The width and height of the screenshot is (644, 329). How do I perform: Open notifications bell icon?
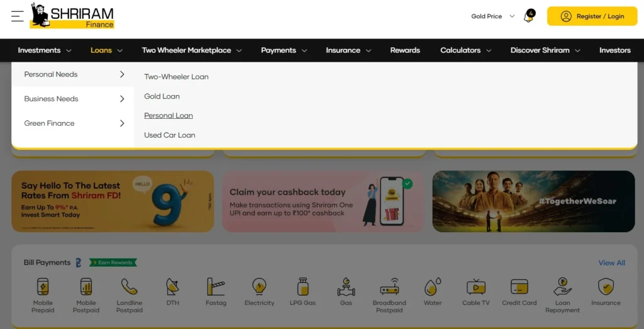(529, 16)
